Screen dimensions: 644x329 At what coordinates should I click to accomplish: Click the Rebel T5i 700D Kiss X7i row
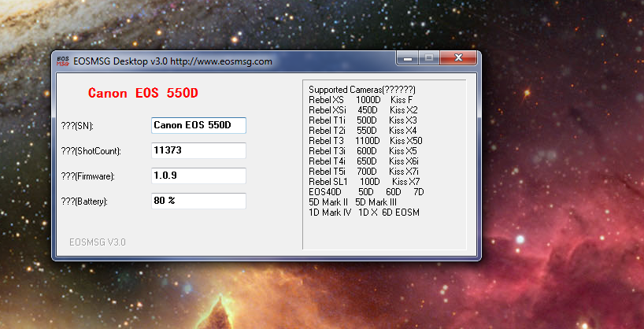(364, 172)
